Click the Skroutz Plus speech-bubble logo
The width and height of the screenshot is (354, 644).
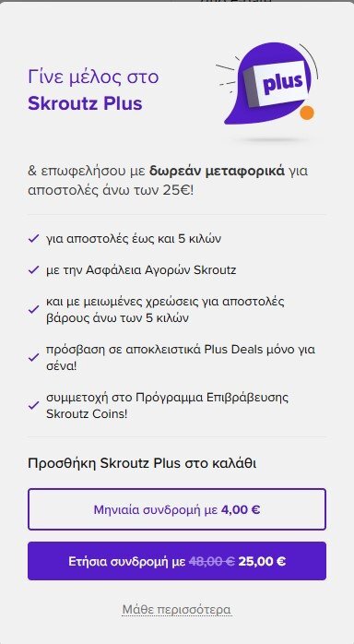pos(267,83)
